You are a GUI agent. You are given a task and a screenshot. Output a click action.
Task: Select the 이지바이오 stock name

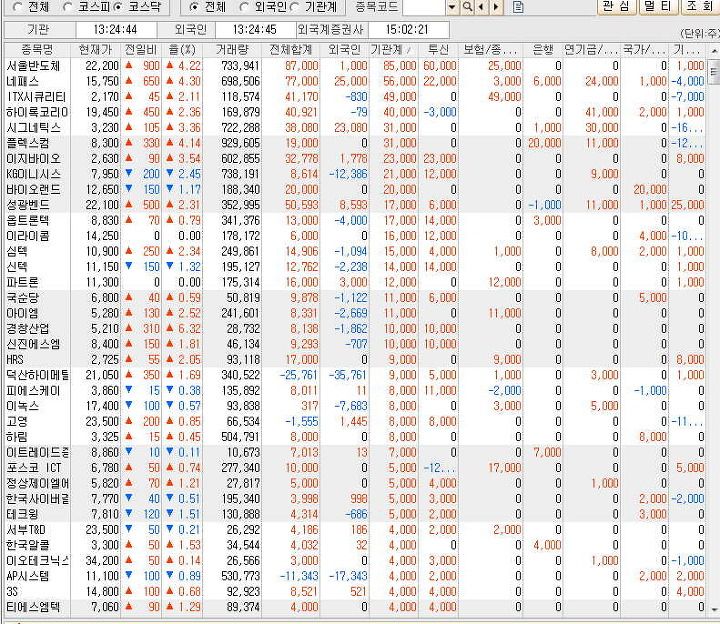pos(33,159)
